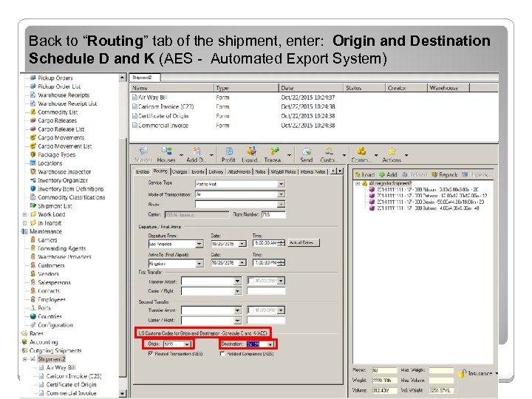Open the Cargo Releases icon

point(33,120)
